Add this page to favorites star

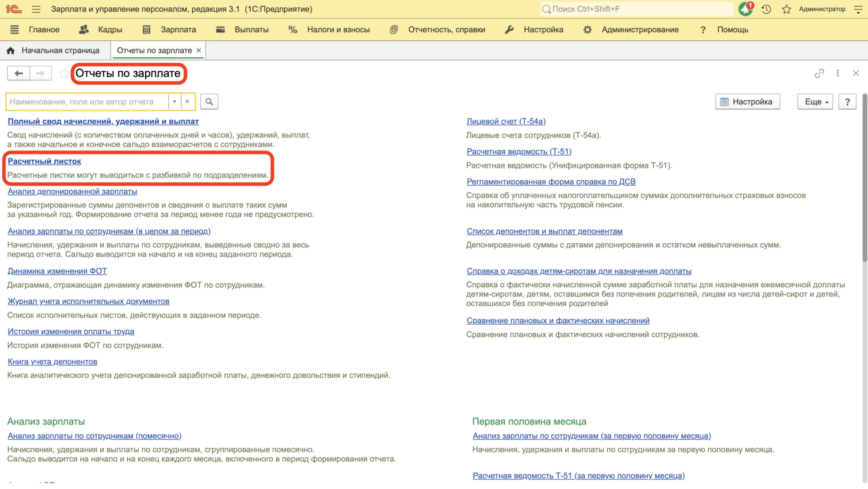(64, 73)
